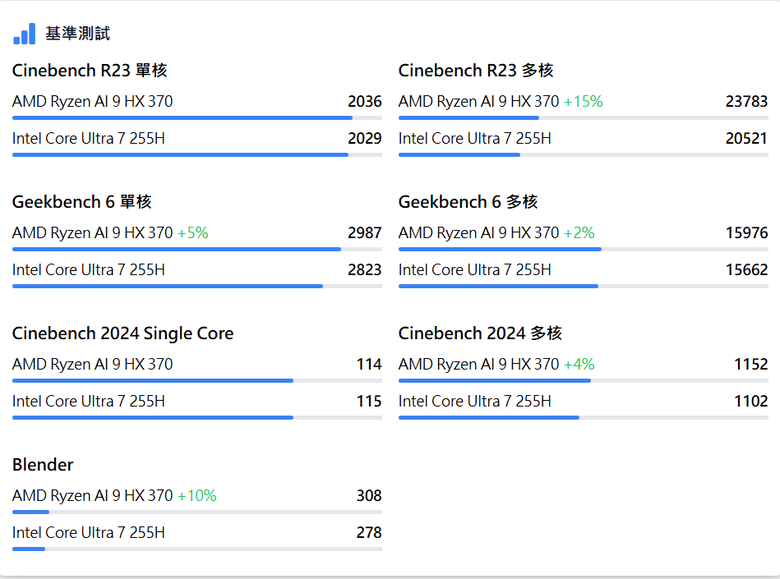Click AMD Ryzen label under Geekbench 6 單核
The height and width of the screenshot is (579, 780).
pyautogui.click(x=93, y=233)
